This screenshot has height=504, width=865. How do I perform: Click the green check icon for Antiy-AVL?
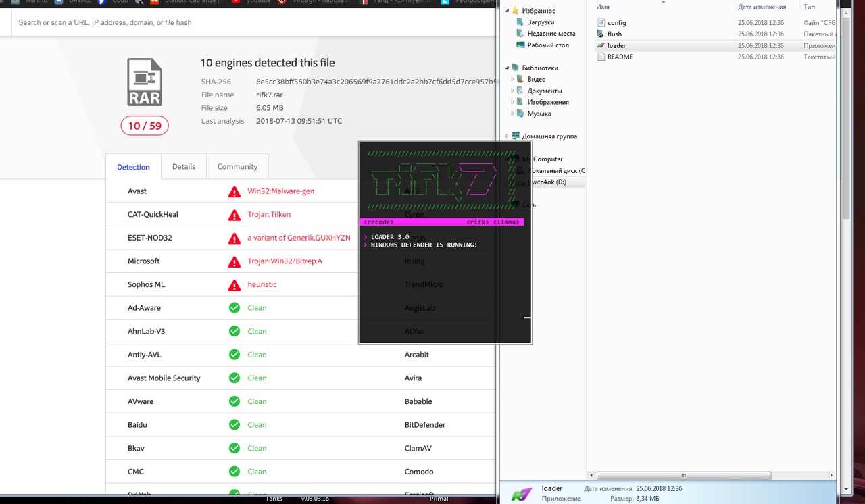(x=234, y=355)
